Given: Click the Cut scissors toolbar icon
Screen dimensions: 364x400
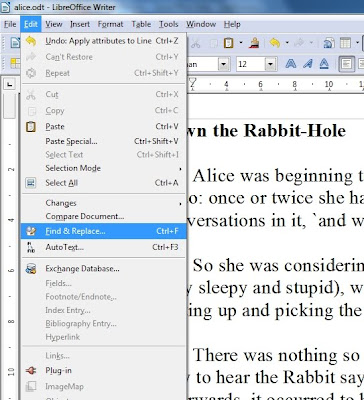Looking at the screenshot, I should (195, 43).
